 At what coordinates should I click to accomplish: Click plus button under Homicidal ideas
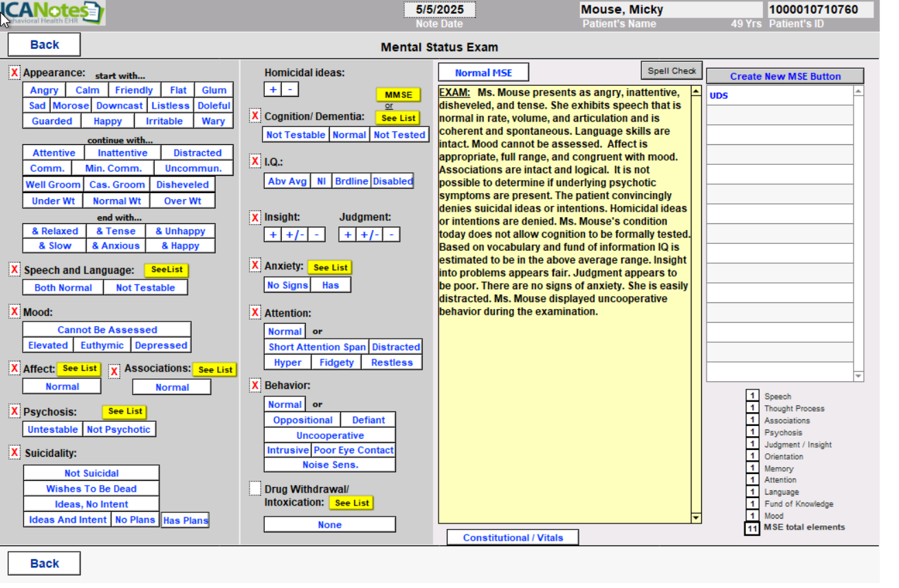click(x=273, y=89)
